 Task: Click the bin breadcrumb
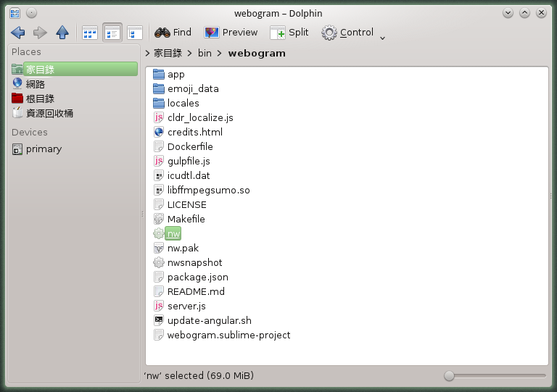tap(205, 53)
